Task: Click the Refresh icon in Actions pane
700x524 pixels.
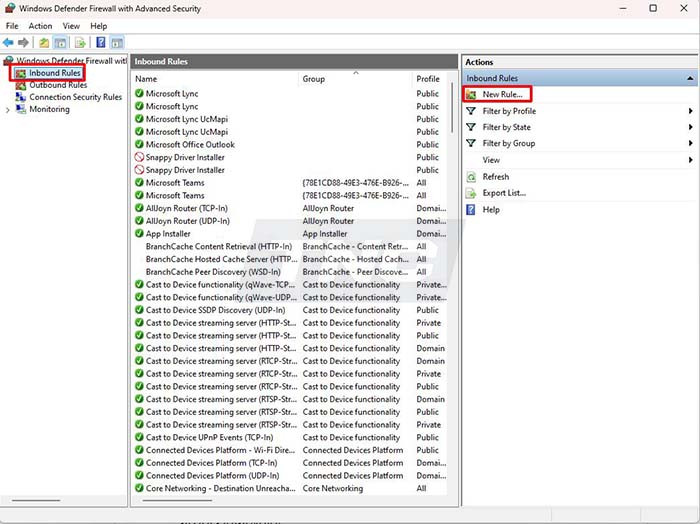Action: coord(471,177)
